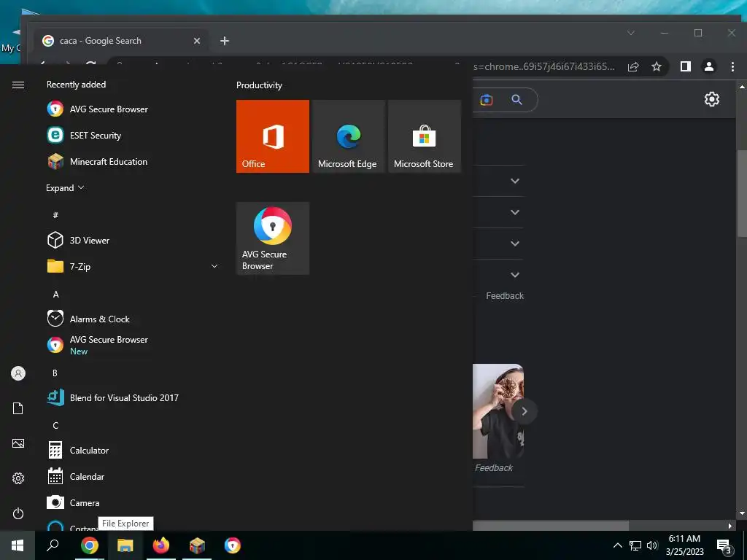Image resolution: width=747 pixels, height=560 pixels.
Task: Expand fourth chevron row in Chrome page
Action: [515, 275]
